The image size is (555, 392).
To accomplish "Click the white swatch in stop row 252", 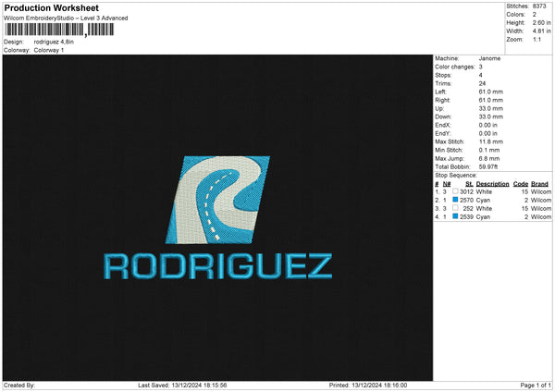I will [455, 208].
